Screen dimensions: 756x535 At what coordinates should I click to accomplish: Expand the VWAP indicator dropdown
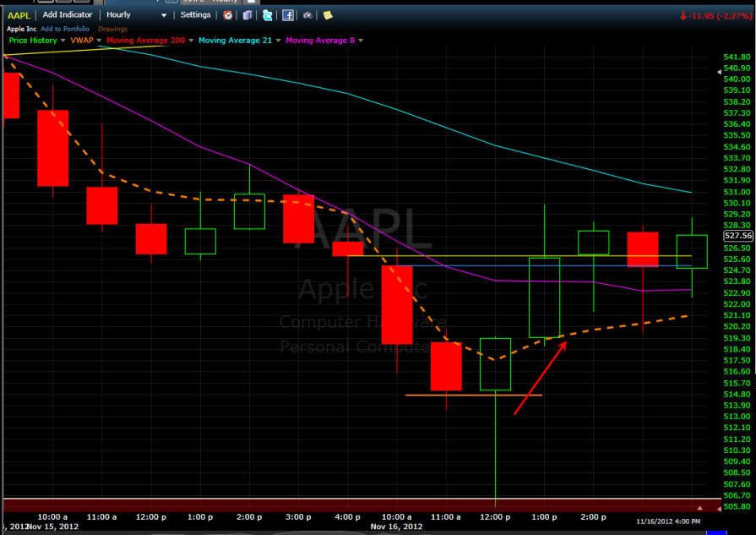pyautogui.click(x=99, y=41)
